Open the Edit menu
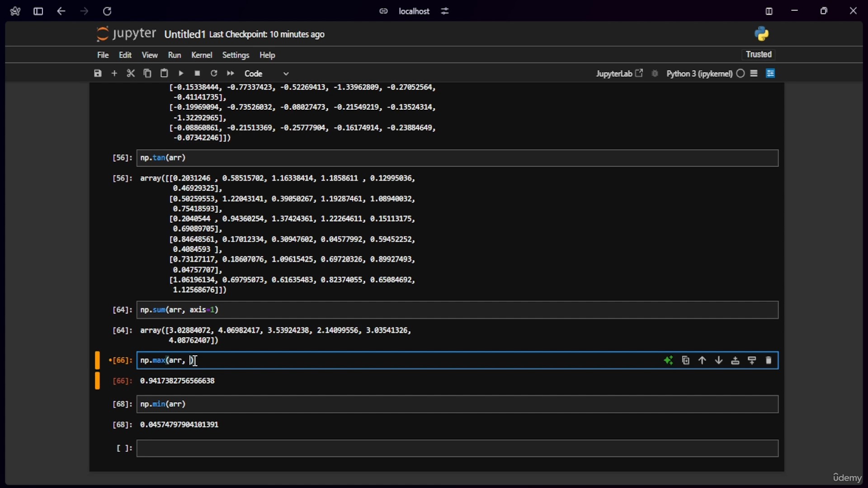868x488 pixels. tap(125, 55)
